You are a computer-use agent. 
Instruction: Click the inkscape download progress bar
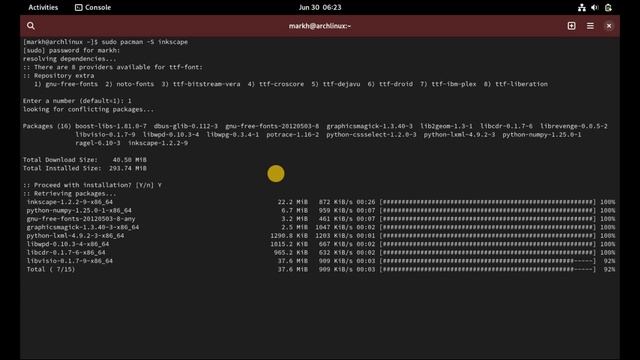pos(488,202)
